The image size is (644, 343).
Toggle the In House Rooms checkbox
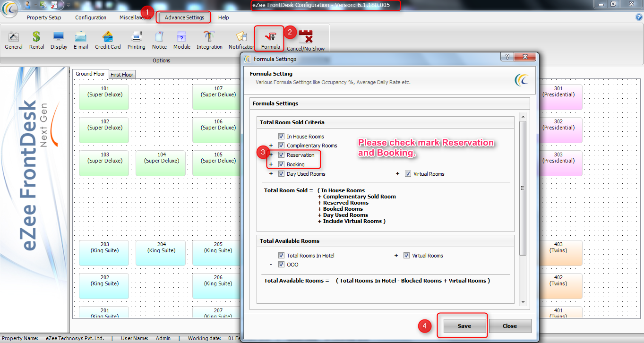[282, 137]
